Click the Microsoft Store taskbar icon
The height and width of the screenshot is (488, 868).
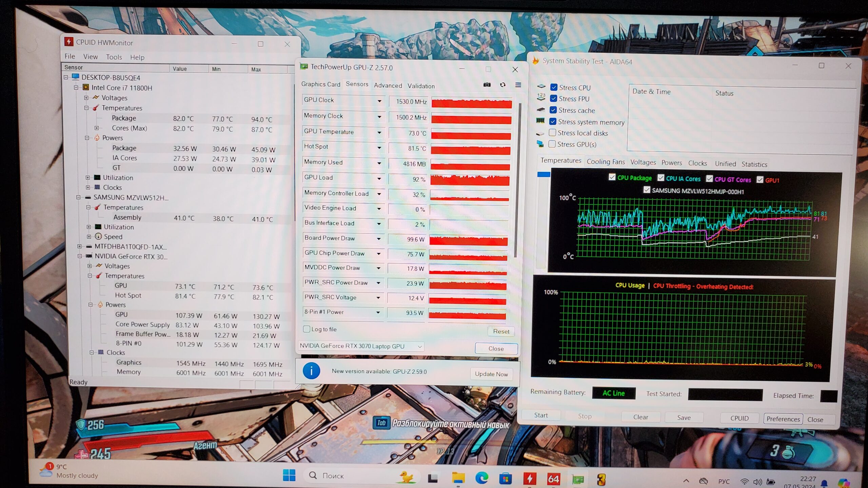click(505, 479)
